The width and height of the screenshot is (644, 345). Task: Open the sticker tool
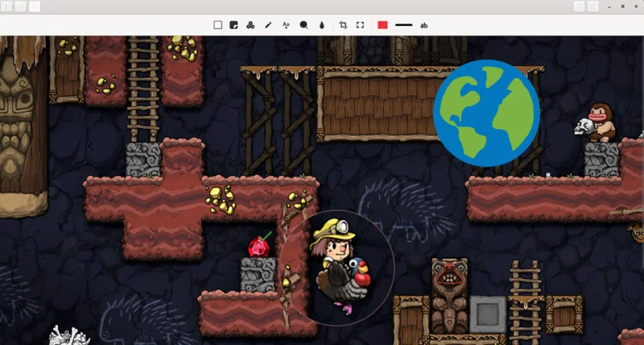click(233, 25)
